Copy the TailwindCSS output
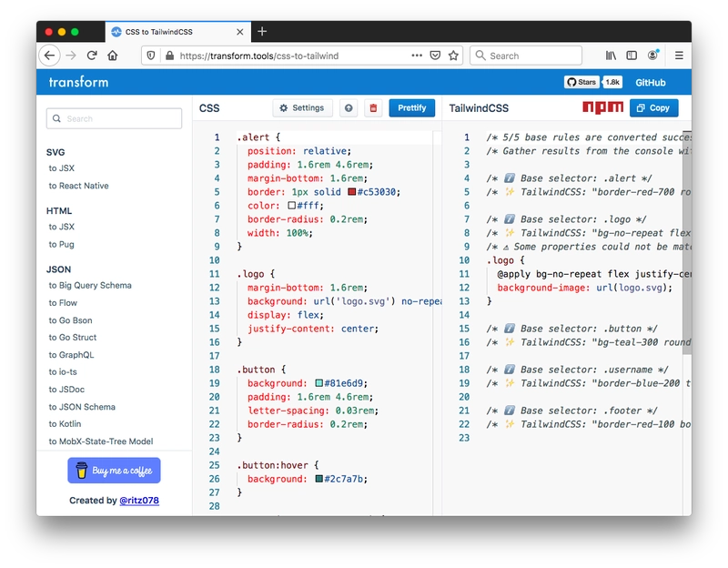Screen dimensions: 728x568 (x=653, y=108)
